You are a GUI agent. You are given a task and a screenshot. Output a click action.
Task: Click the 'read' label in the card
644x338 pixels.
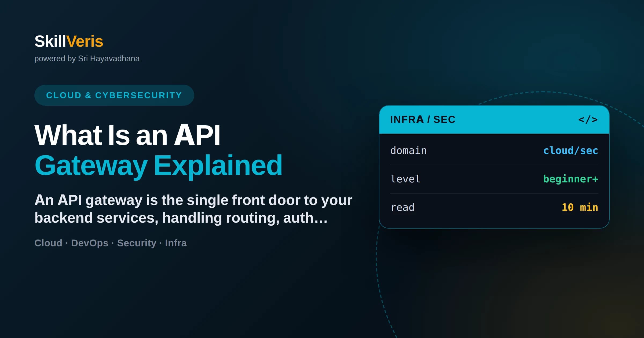402,207
